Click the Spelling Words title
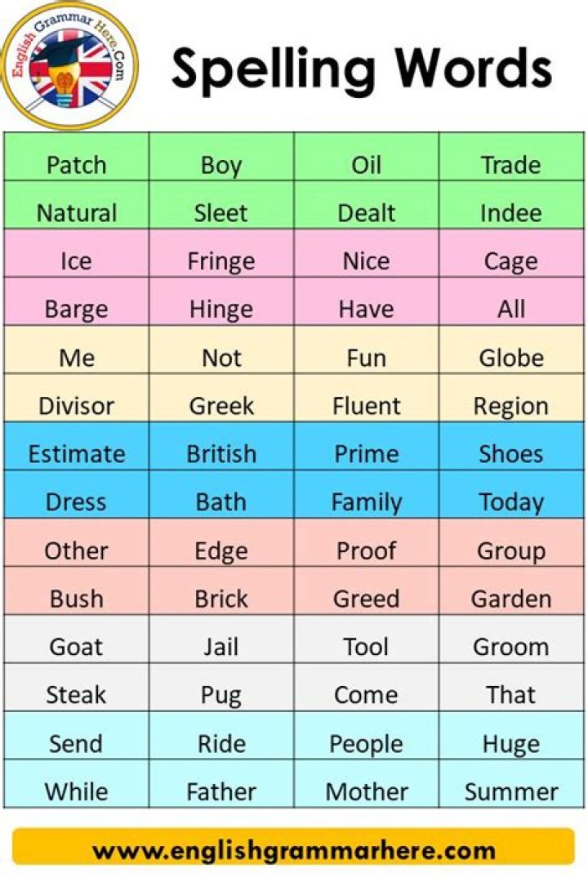The width and height of the screenshot is (588, 882). point(361,69)
